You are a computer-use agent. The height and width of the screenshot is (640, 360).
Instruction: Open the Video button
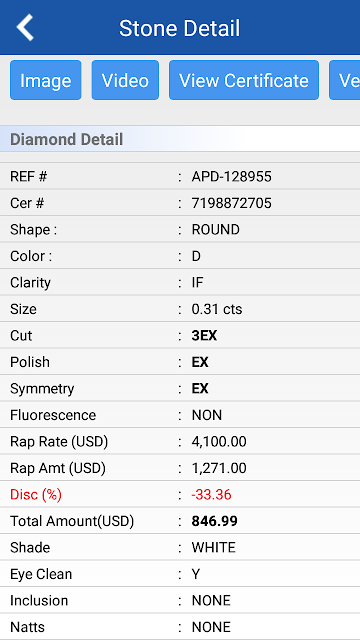tap(125, 80)
